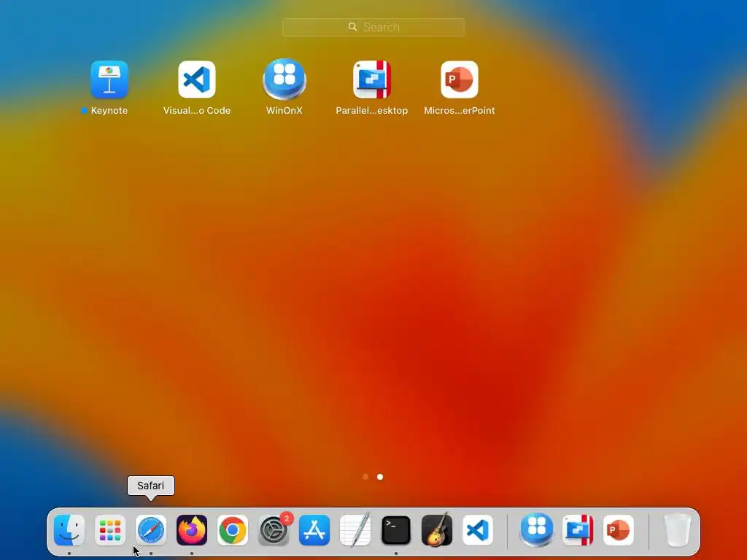Launch GarageBand from the Dock
Image resolution: width=747 pixels, height=560 pixels.
click(x=437, y=530)
